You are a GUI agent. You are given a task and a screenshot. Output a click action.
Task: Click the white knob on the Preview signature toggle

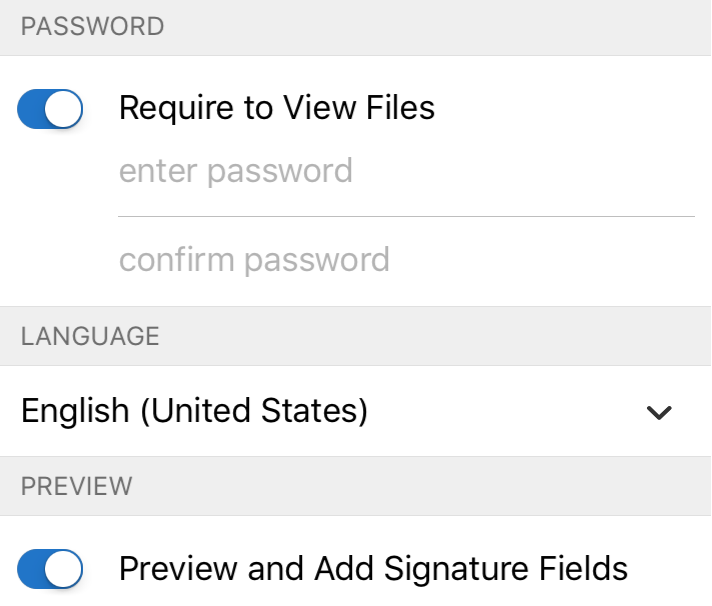(x=64, y=569)
